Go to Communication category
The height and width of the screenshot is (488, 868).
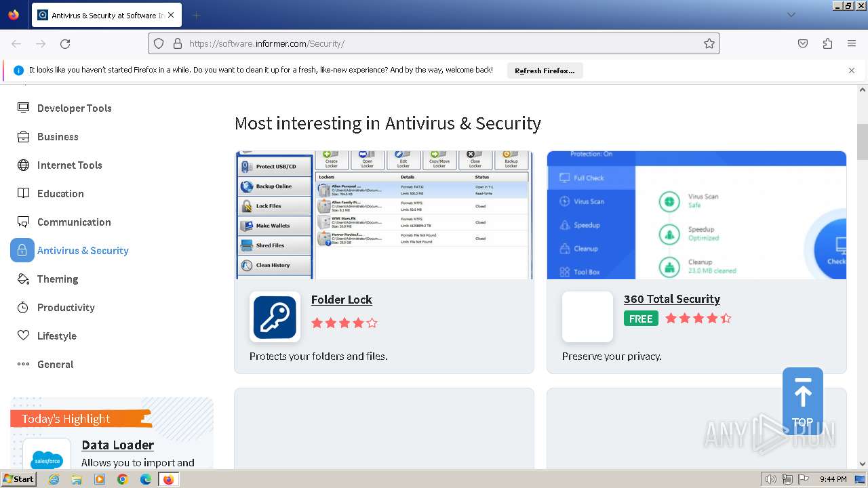74,222
